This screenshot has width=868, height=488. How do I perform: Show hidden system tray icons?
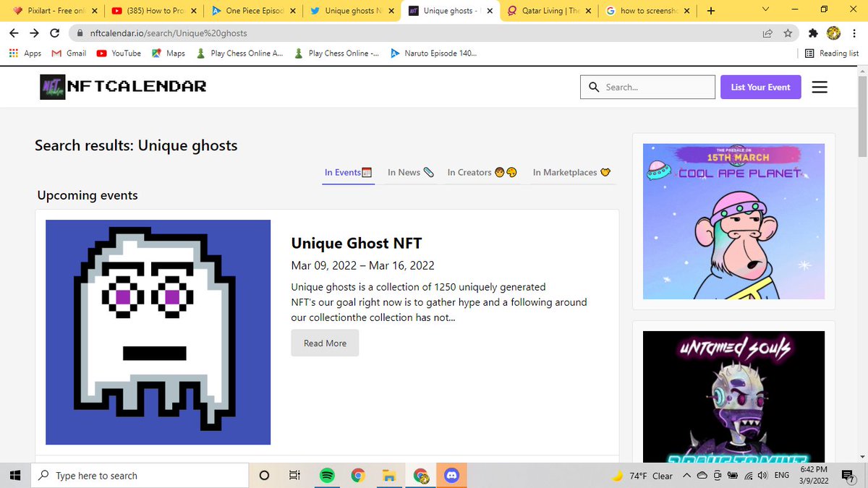[686, 476]
